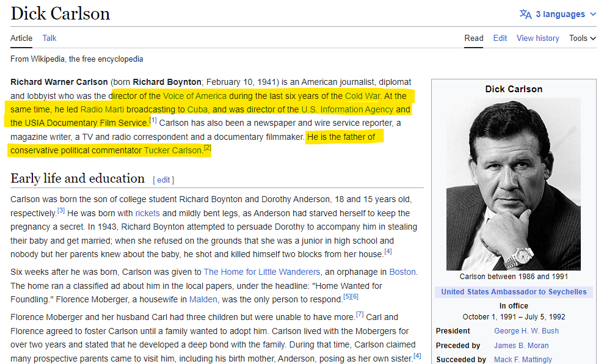Click the 'Succeeded by' infobox label
The width and height of the screenshot is (615, 364).
(461, 359)
